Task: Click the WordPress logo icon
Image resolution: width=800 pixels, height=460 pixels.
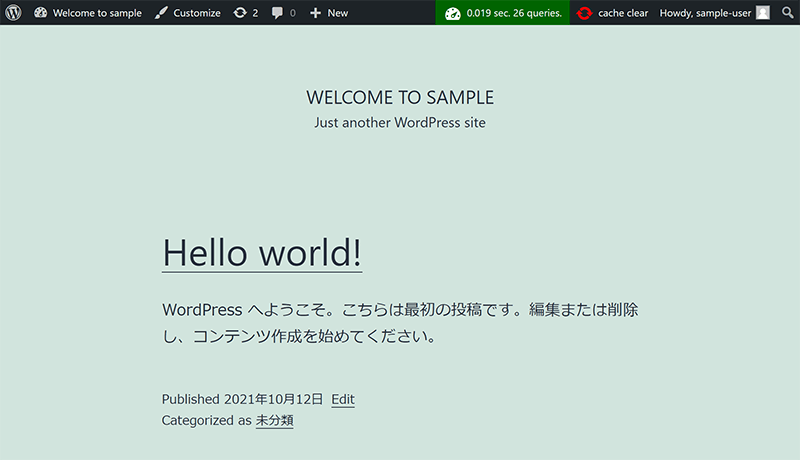Action: (14, 13)
